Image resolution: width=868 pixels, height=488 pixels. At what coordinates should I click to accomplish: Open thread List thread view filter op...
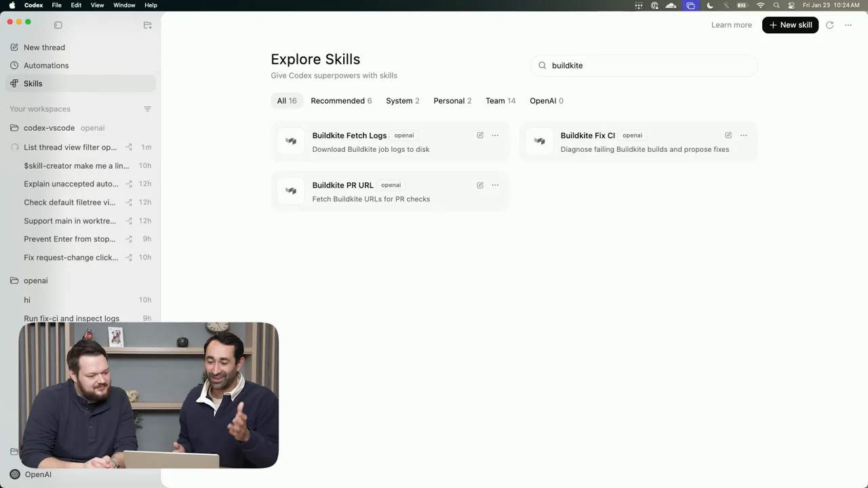(x=80, y=147)
